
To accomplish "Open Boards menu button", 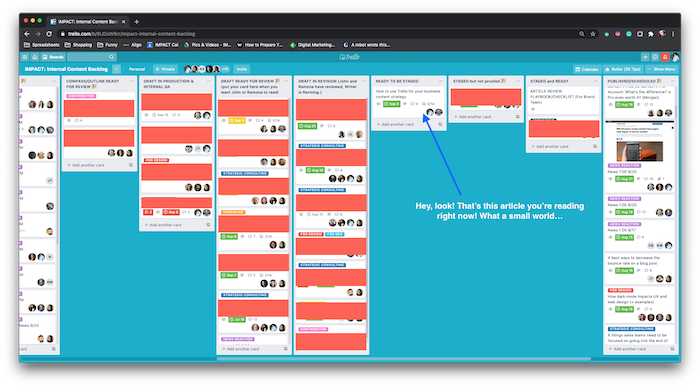I will tap(53, 57).
